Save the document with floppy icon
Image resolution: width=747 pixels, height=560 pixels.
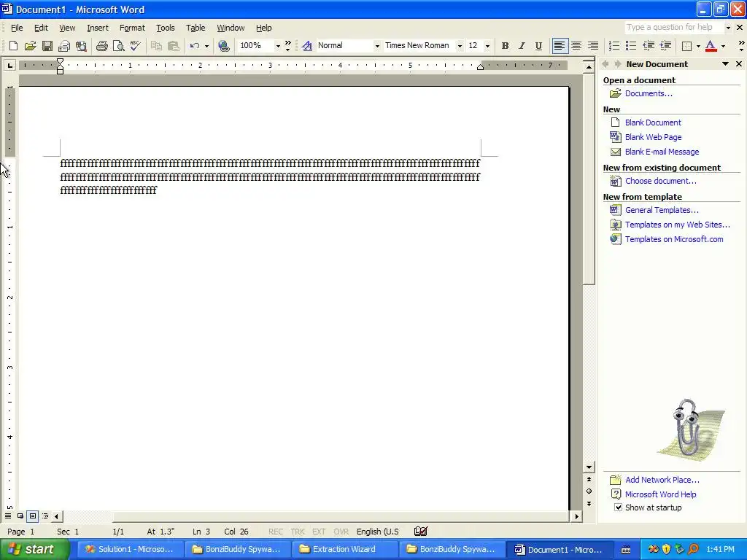pyautogui.click(x=47, y=46)
